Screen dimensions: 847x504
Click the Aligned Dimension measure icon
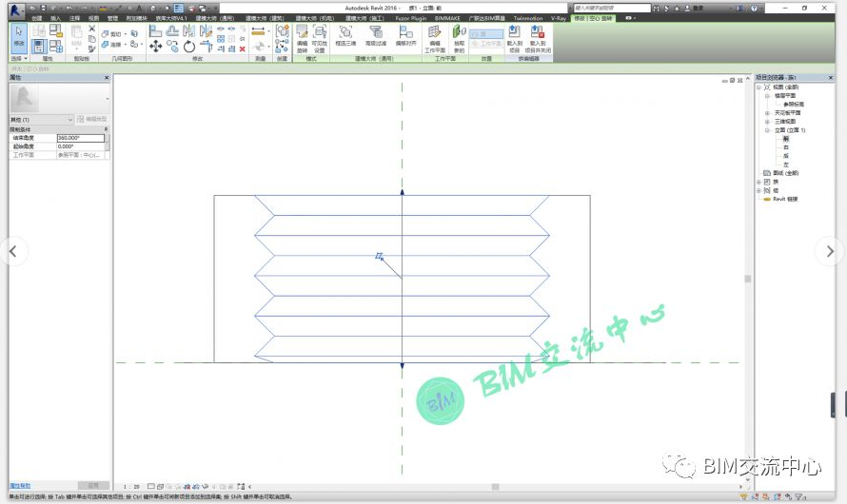click(258, 31)
